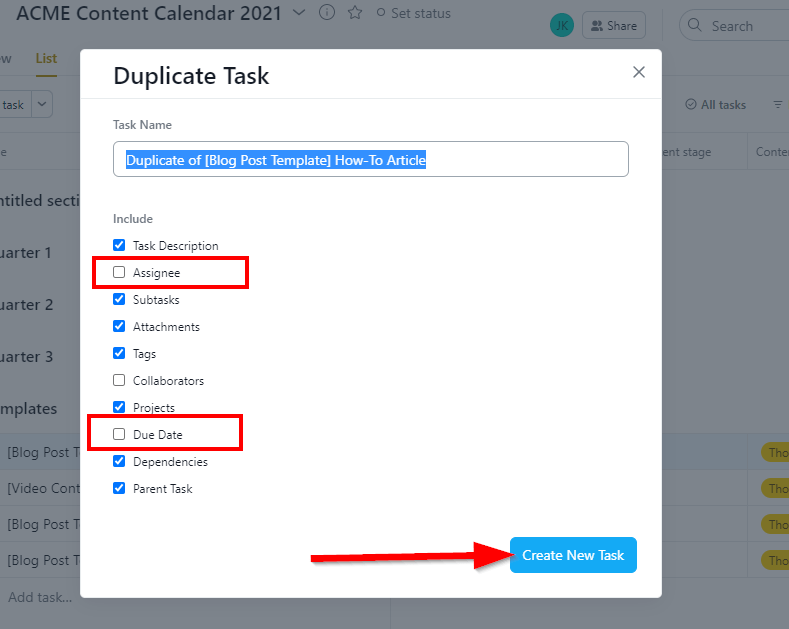Uncheck the Subtasks checkbox

tap(119, 299)
